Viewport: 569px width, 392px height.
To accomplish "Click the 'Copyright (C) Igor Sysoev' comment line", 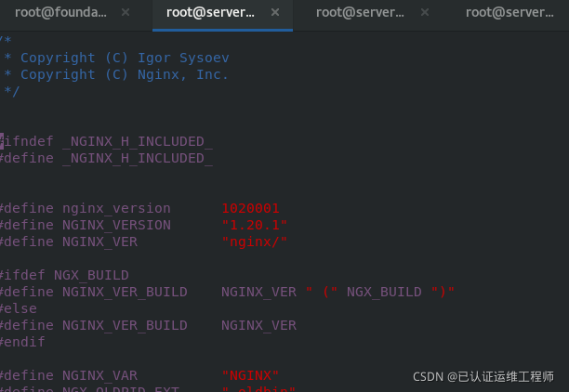I will 125,58.
